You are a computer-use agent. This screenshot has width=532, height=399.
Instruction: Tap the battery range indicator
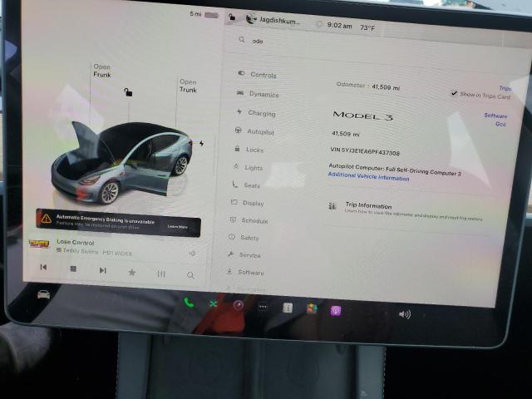pyautogui.click(x=204, y=15)
